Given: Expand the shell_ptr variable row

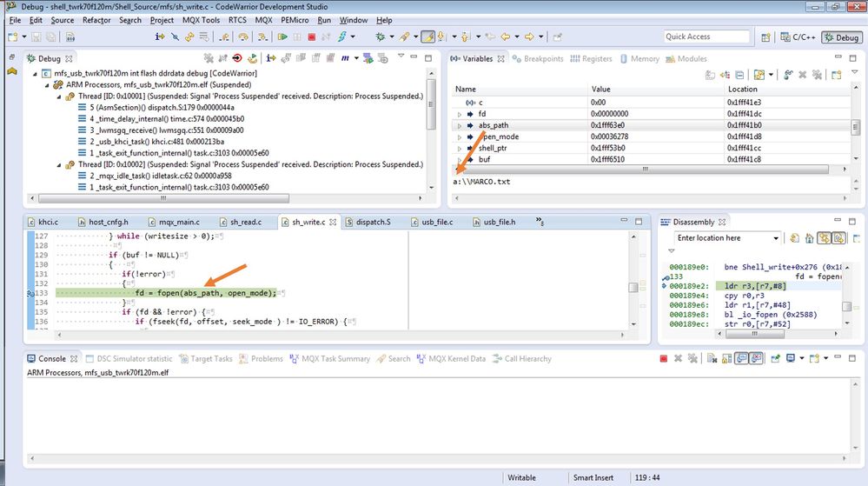Looking at the screenshot, I should 460,149.
